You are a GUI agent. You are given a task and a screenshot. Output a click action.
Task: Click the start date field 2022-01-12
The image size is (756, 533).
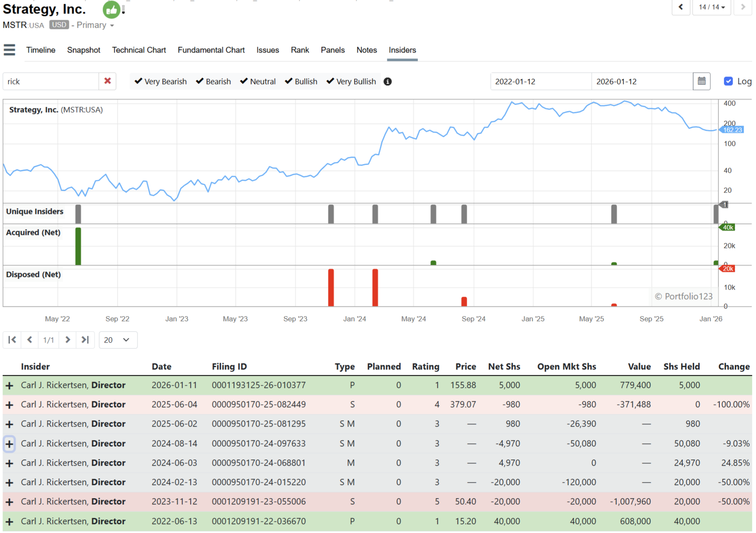tap(540, 82)
